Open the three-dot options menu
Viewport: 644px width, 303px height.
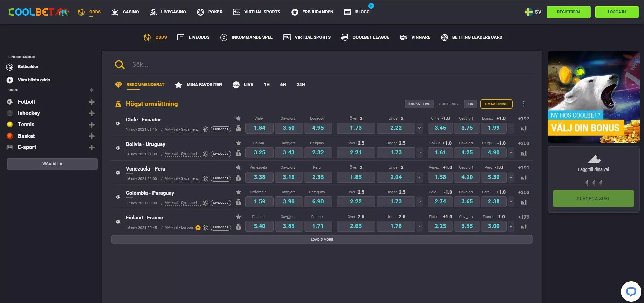point(524,104)
